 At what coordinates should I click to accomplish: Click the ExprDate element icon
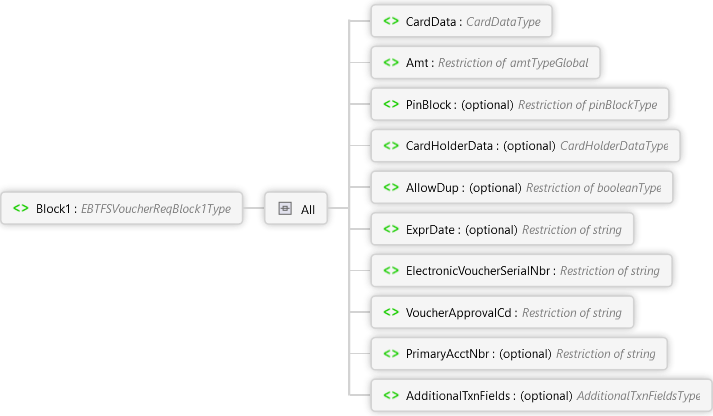click(x=390, y=229)
